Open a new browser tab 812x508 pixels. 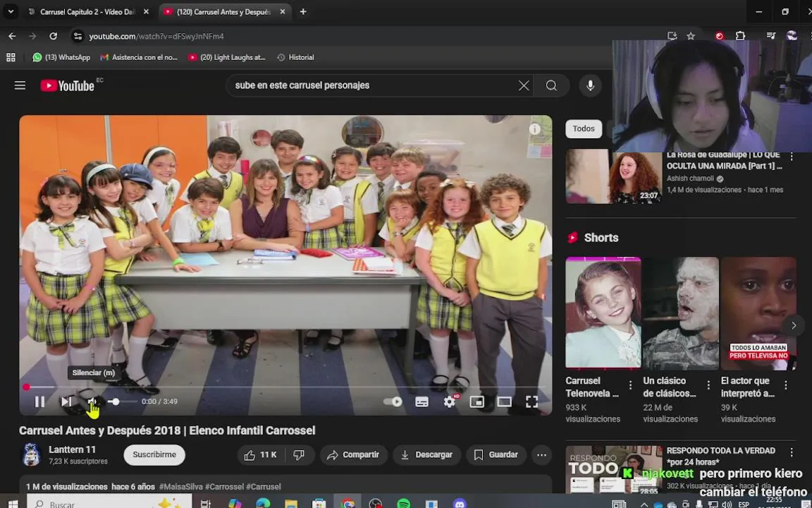tap(303, 11)
